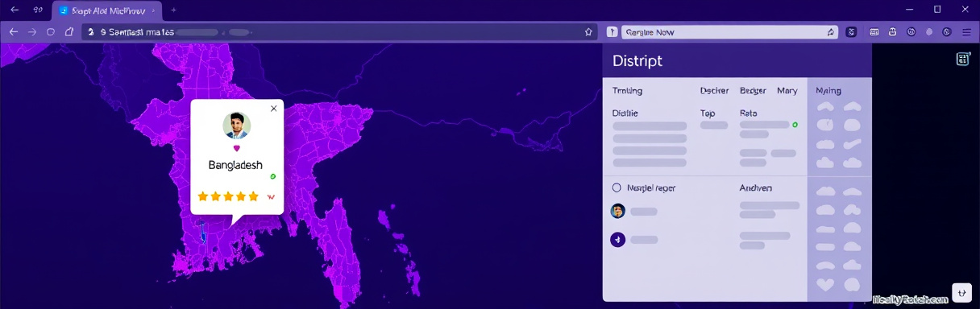Bookmark the page with the star icon

(588, 32)
